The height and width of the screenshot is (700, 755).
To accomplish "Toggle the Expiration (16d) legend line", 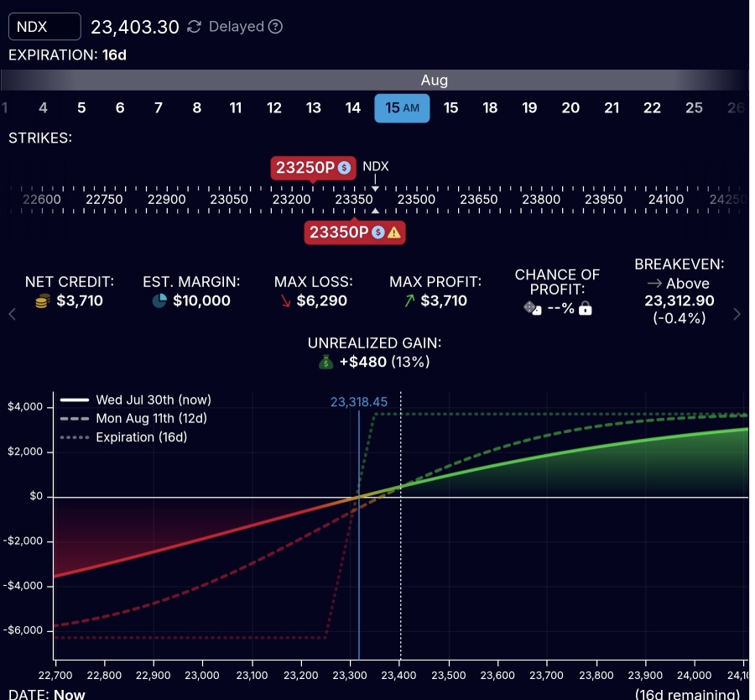I will [123, 437].
